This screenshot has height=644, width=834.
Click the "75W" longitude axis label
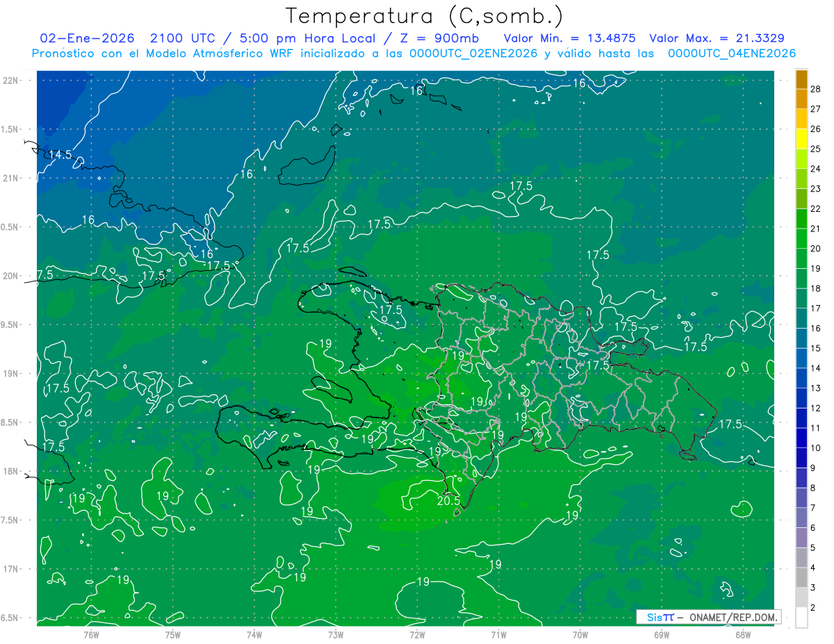(x=172, y=634)
